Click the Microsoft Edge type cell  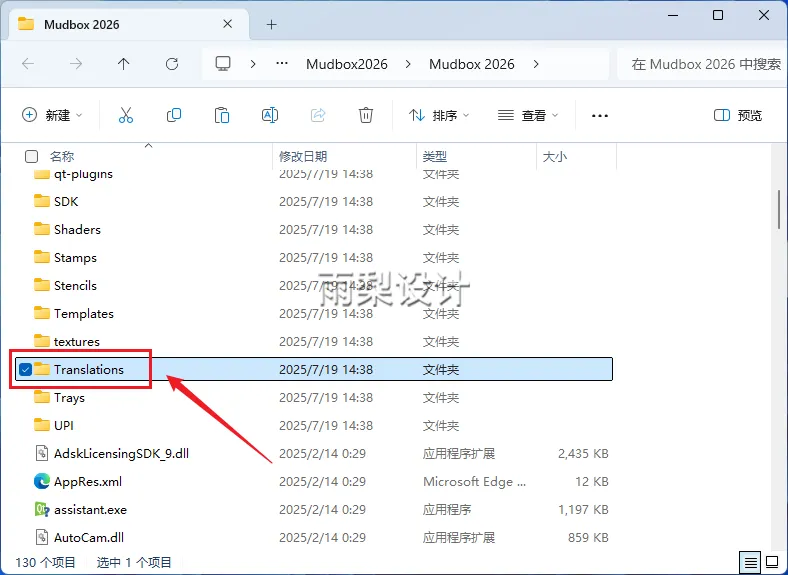[474, 482]
